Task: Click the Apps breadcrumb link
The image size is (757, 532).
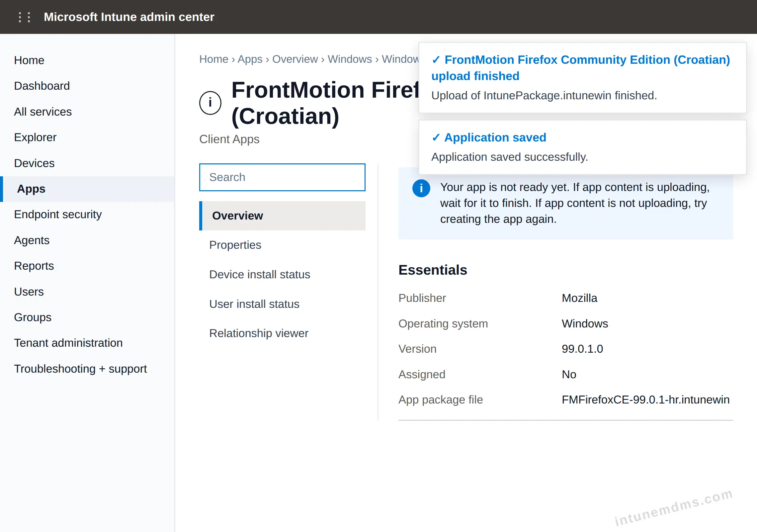Action: point(250,59)
